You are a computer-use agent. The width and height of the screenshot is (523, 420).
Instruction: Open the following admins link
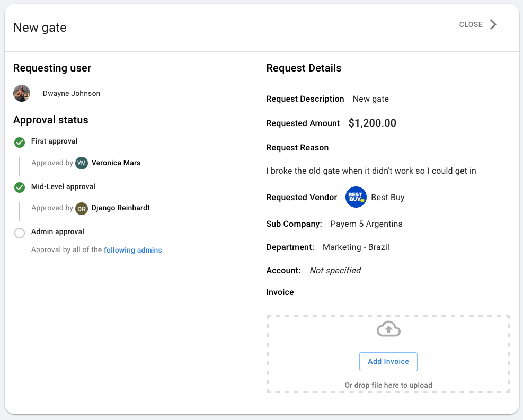(x=133, y=250)
